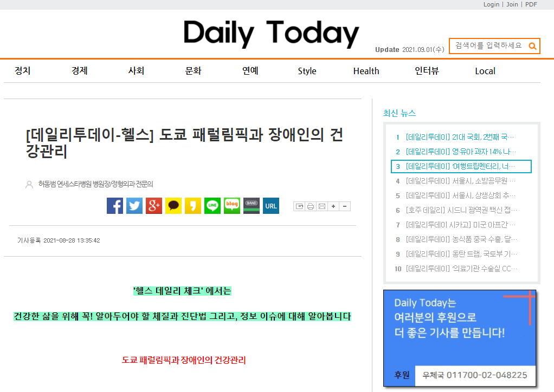Share to Naver blog icon
Viewport: 554px width, 392px height.
(x=232, y=206)
